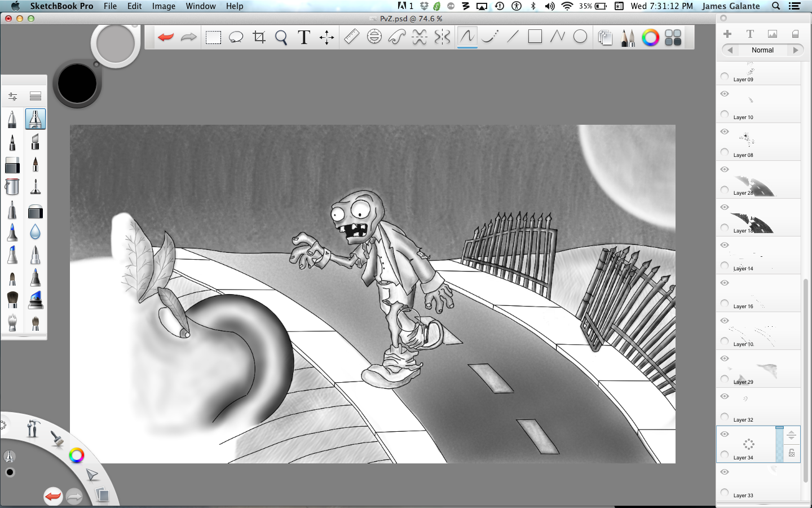Open the Brush Library list icon
This screenshot has width=812, height=508.
pos(36,97)
